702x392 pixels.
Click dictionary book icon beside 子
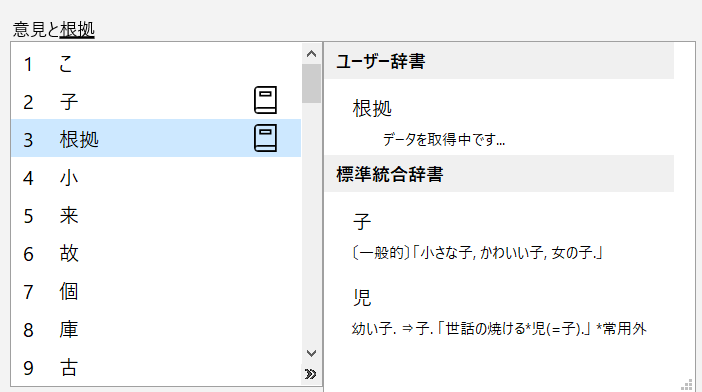265,100
